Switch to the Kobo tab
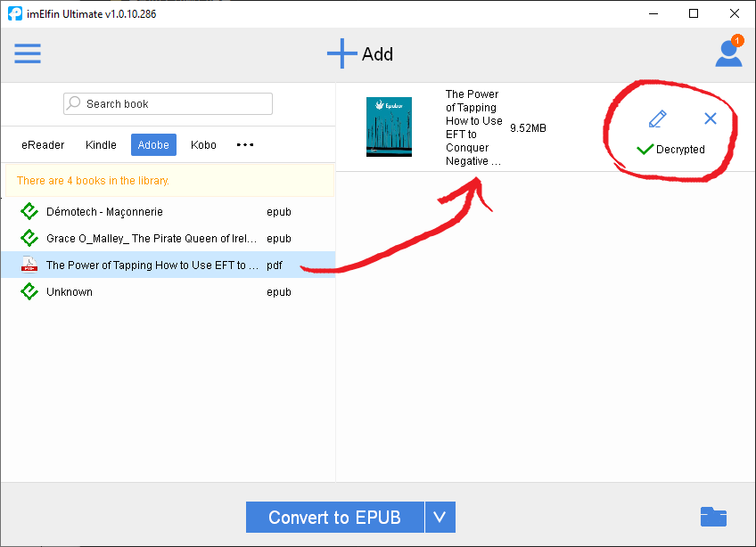The height and width of the screenshot is (547, 756). tap(203, 144)
